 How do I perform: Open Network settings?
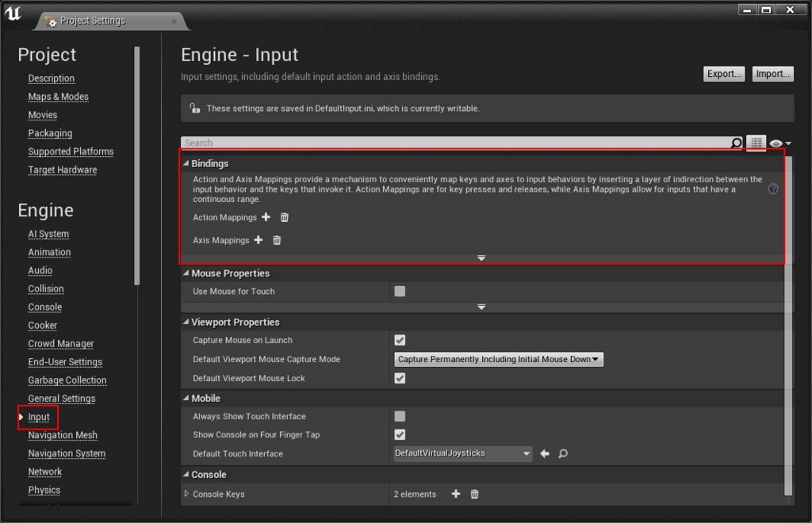tap(45, 471)
